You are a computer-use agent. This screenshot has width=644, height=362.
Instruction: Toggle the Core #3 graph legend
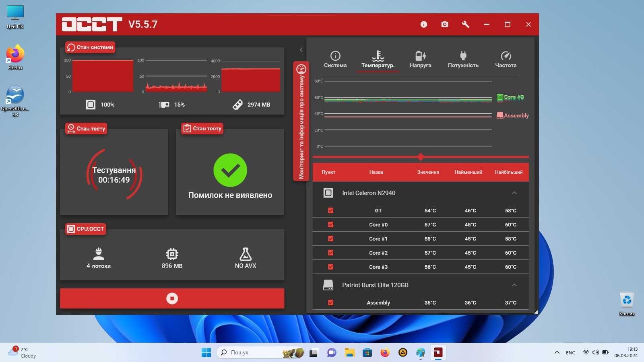[x=510, y=97]
